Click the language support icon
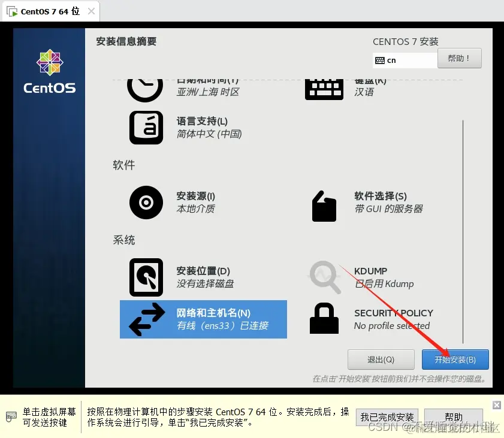The image size is (504, 438). coord(146,128)
